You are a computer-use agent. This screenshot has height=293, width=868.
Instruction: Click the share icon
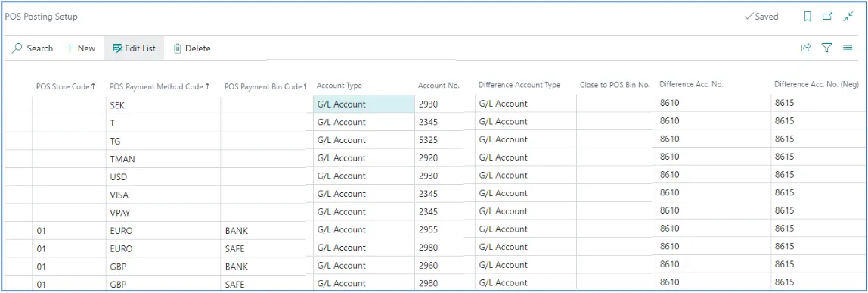tap(806, 48)
